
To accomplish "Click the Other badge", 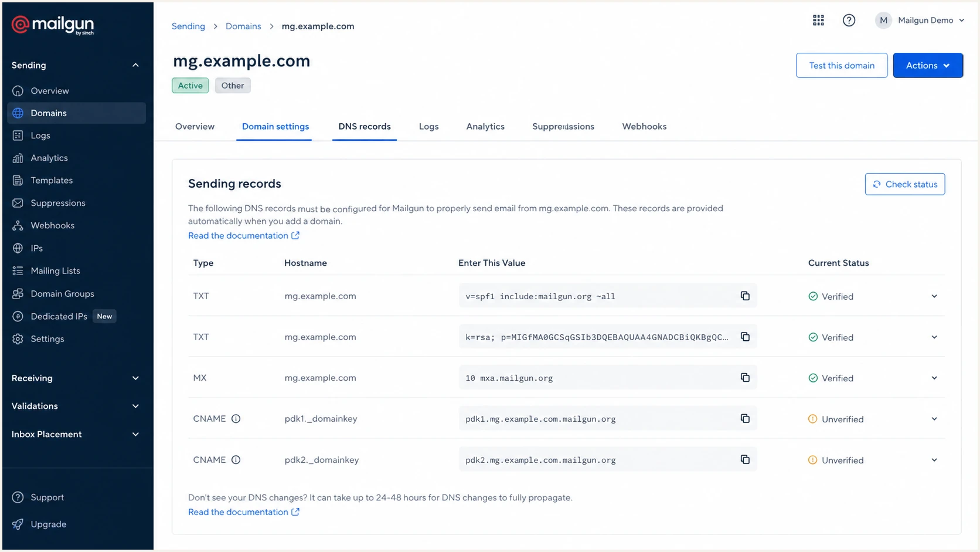I will click(x=233, y=86).
